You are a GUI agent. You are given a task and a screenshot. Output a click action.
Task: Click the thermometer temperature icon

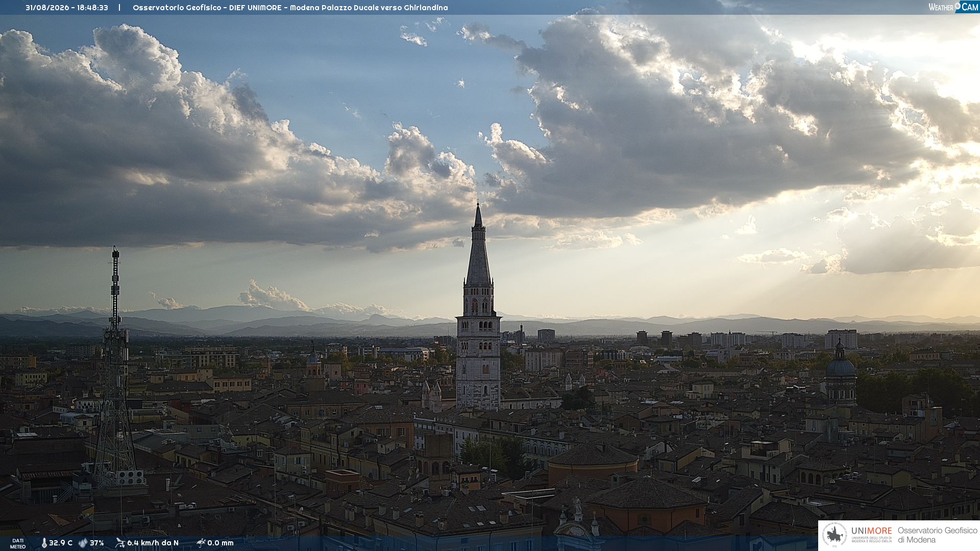(x=44, y=543)
